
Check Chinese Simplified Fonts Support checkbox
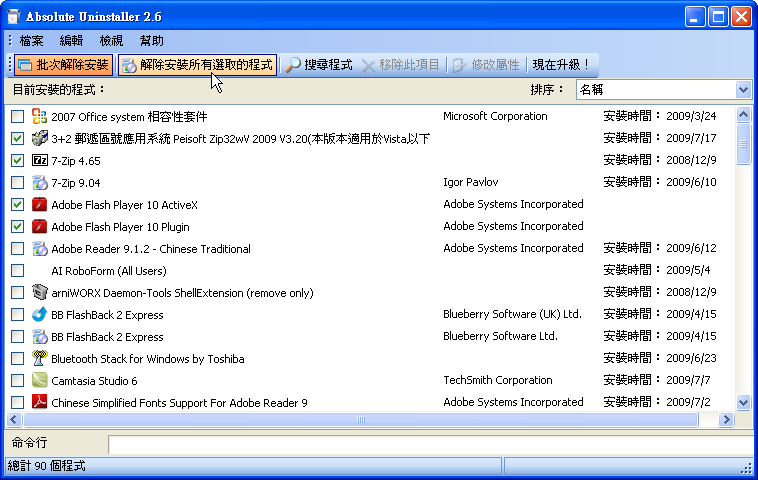tap(17, 403)
